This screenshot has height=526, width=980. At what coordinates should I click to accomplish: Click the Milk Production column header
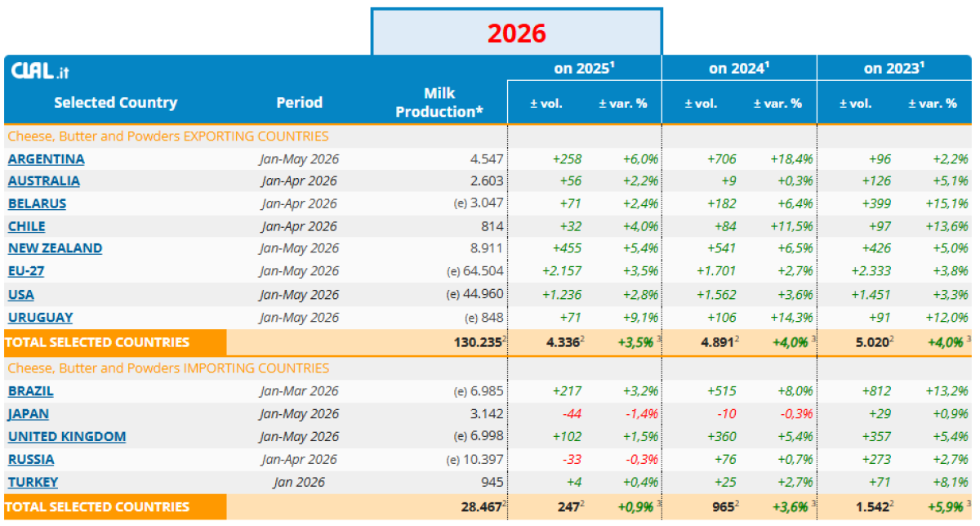coord(439,102)
